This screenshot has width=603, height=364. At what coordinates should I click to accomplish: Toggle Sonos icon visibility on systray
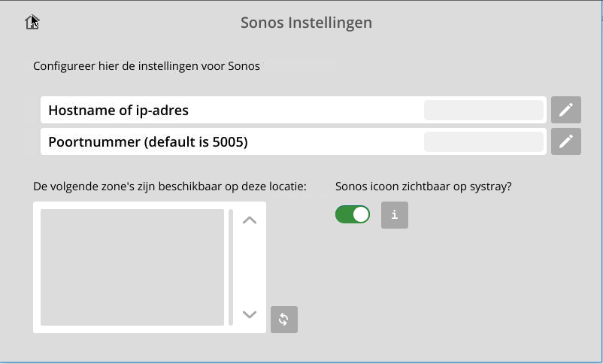(353, 214)
